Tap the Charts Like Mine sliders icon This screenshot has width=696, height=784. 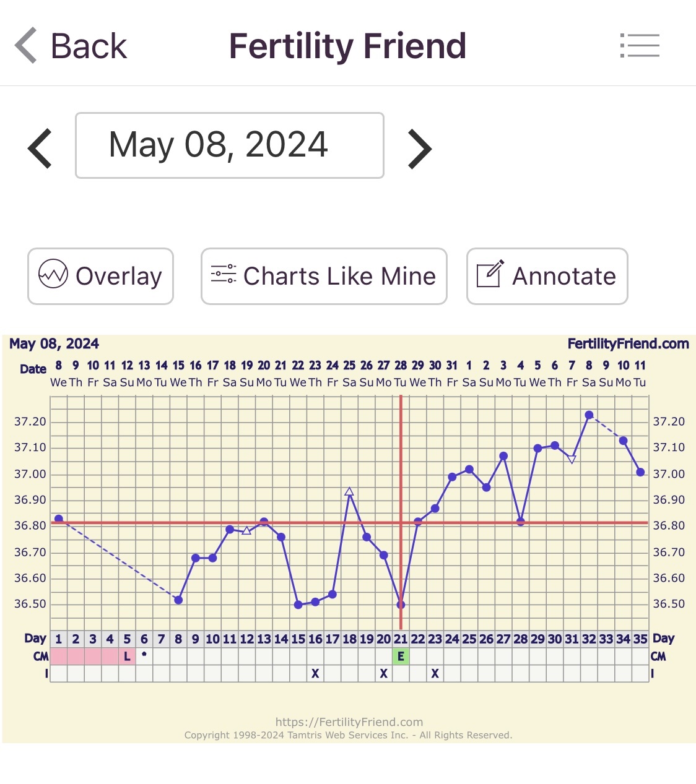224,274
